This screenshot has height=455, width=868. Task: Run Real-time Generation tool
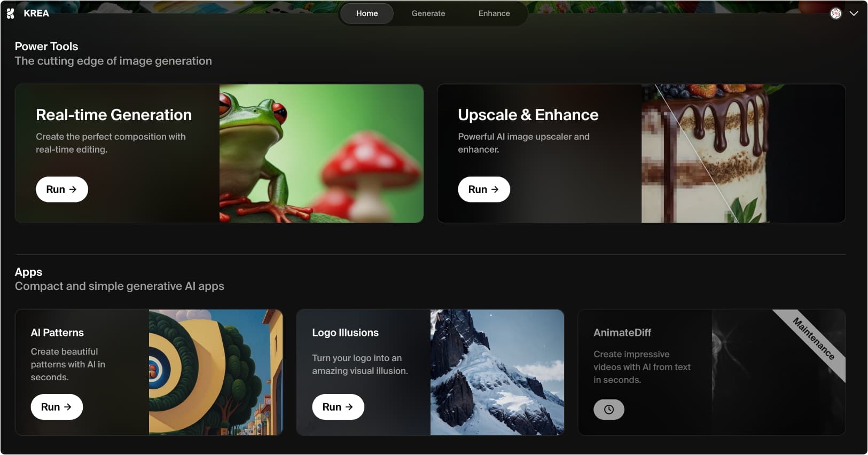tap(61, 189)
